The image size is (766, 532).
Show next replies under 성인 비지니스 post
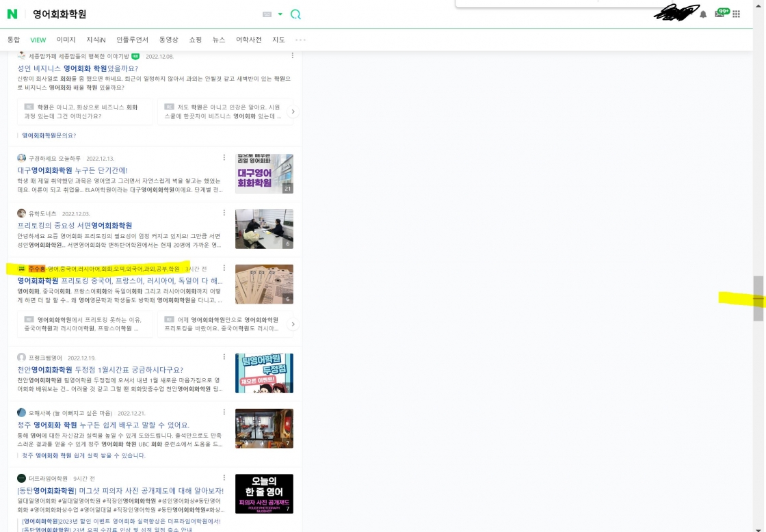click(x=293, y=111)
